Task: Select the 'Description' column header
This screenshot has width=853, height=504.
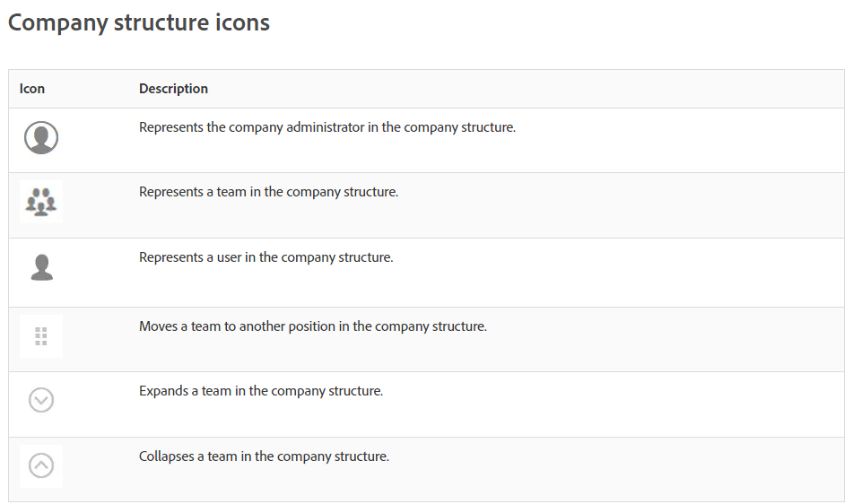Action: click(173, 89)
